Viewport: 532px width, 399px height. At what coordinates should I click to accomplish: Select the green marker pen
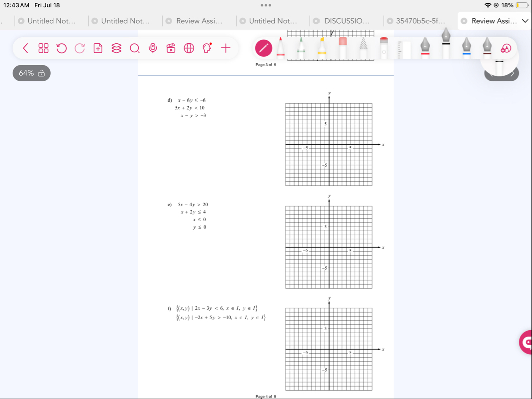pyautogui.click(x=301, y=48)
